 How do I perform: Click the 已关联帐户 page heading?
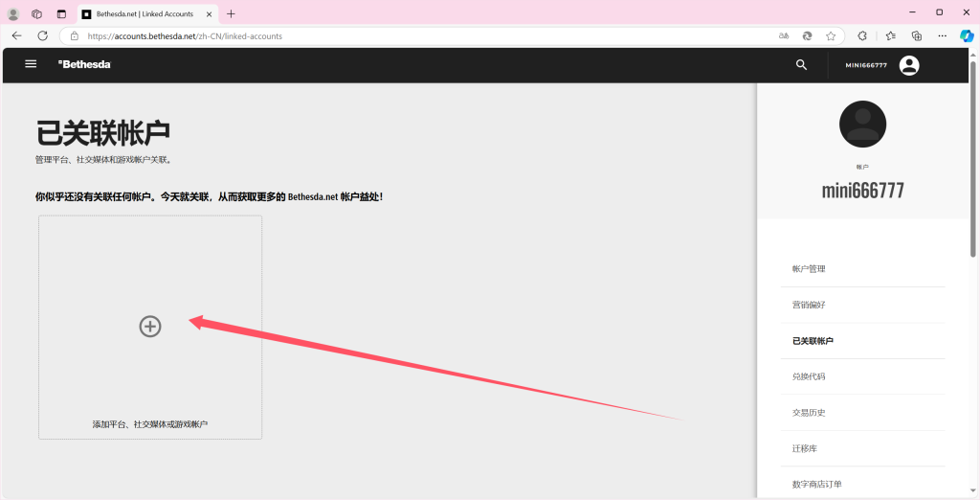coord(103,133)
